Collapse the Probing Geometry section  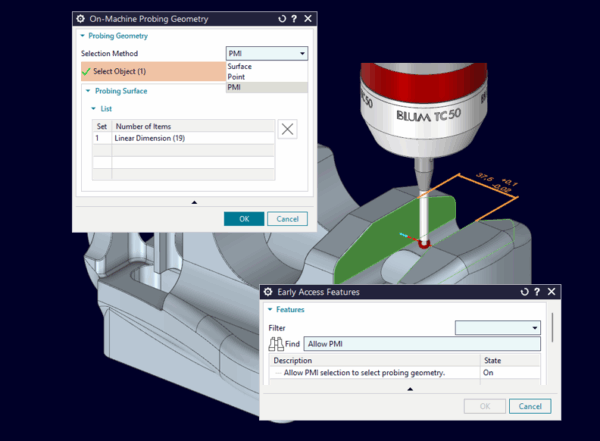84,36
